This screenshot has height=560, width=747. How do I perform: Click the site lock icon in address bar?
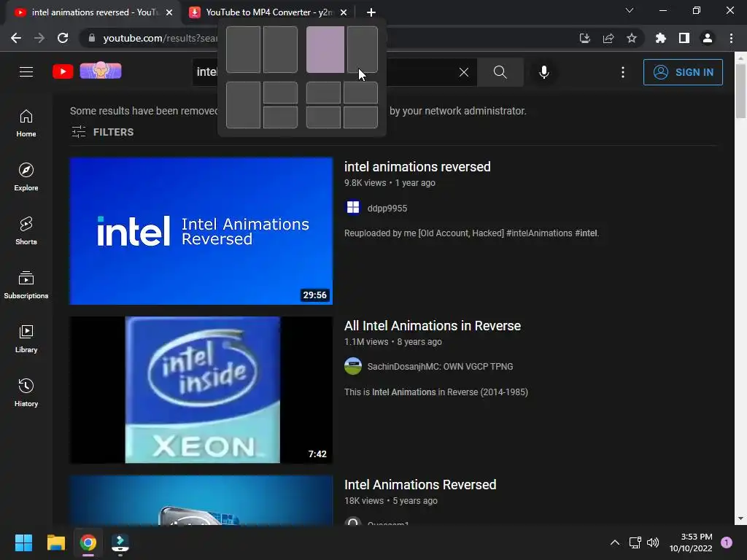pyautogui.click(x=92, y=38)
